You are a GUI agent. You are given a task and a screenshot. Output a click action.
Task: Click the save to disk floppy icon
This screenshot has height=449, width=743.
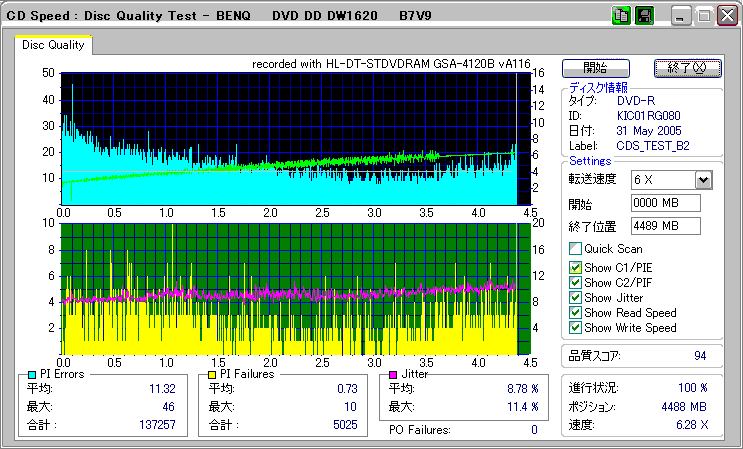click(x=644, y=16)
